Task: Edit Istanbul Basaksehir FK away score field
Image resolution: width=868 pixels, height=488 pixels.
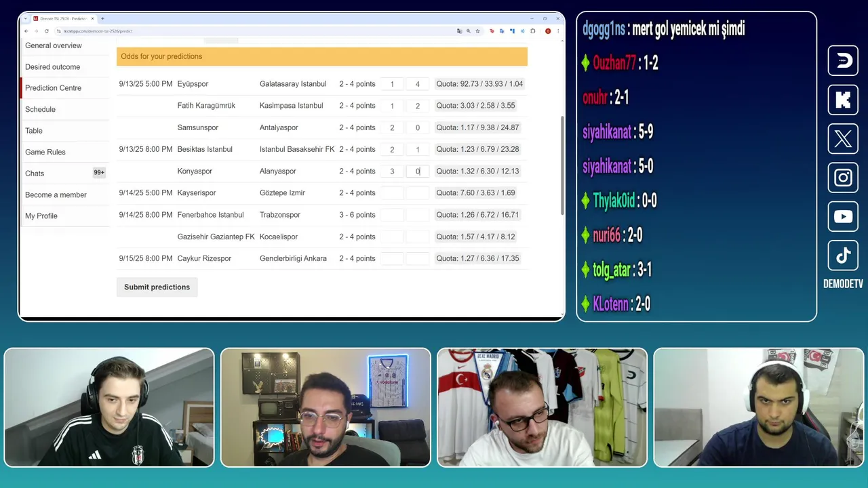Action: click(418, 149)
